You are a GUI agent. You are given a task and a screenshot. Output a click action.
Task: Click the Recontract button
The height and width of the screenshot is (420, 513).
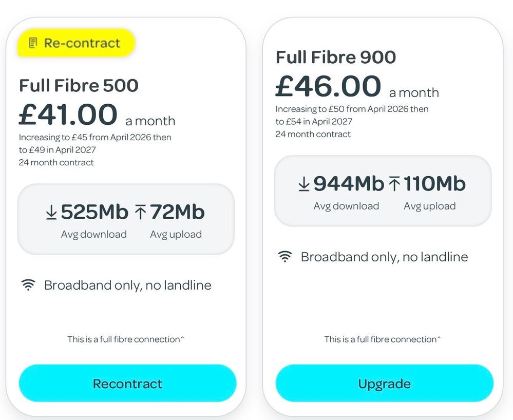coord(127,384)
